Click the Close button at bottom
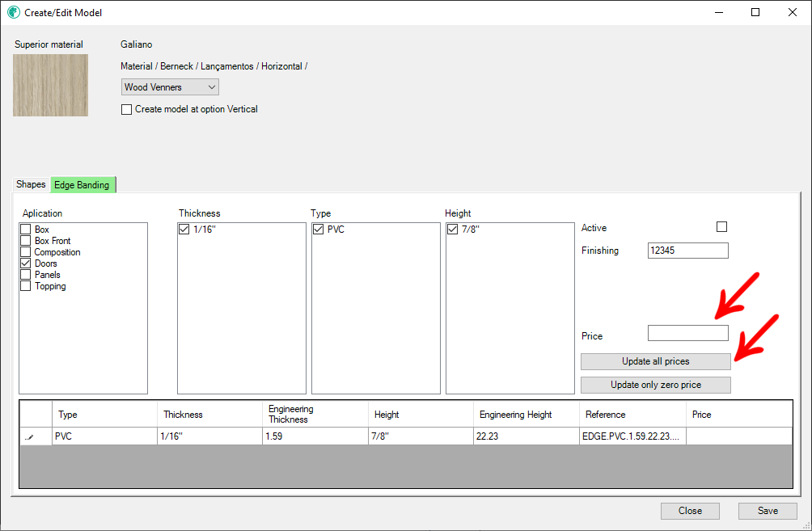812x531 pixels. [690, 511]
